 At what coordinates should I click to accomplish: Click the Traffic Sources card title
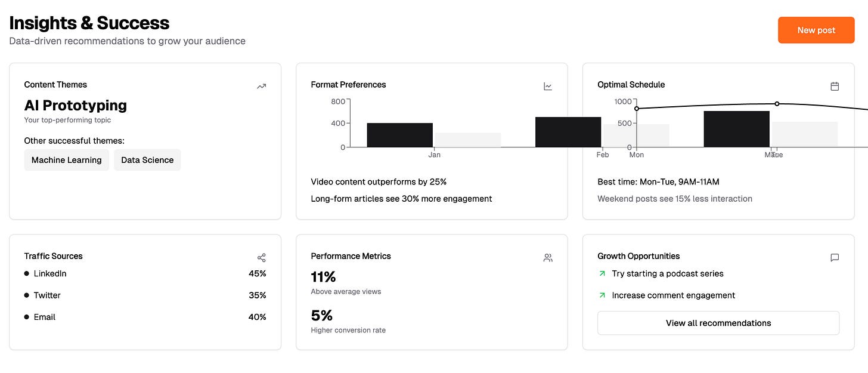[x=53, y=255]
